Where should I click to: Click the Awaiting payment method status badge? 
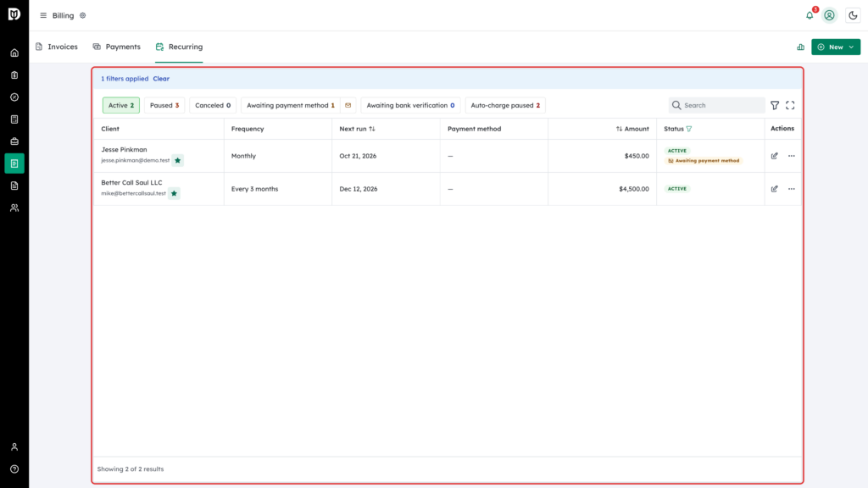click(703, 161)
